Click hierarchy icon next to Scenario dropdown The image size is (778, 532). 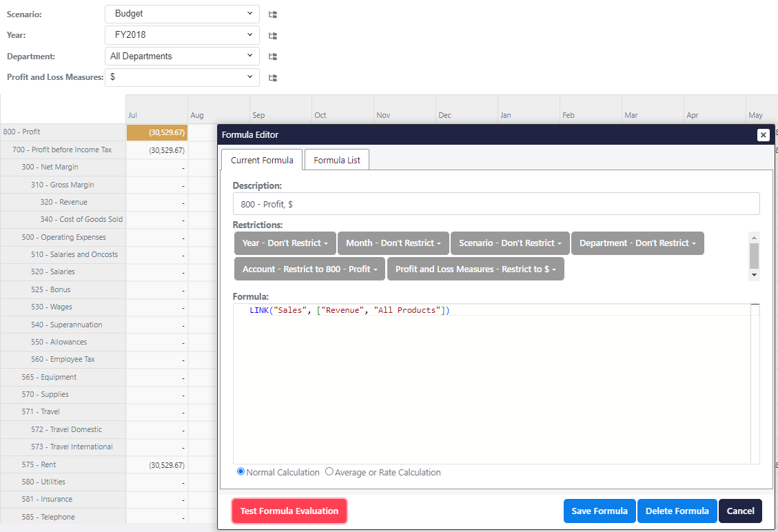tap(273, 14)
